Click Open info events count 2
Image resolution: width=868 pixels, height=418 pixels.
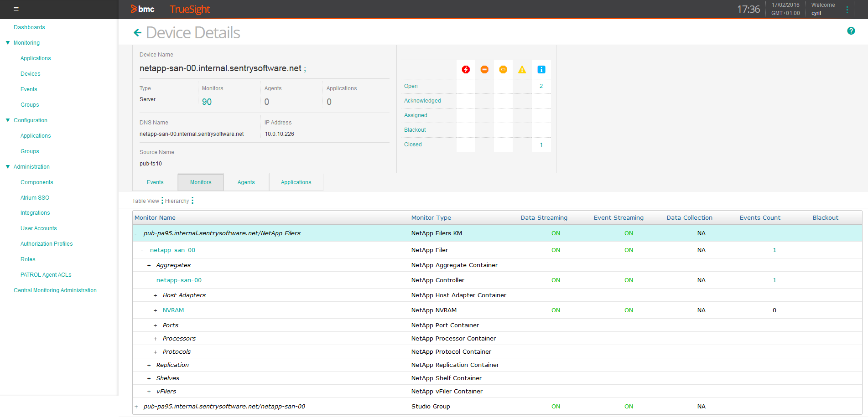541,86
